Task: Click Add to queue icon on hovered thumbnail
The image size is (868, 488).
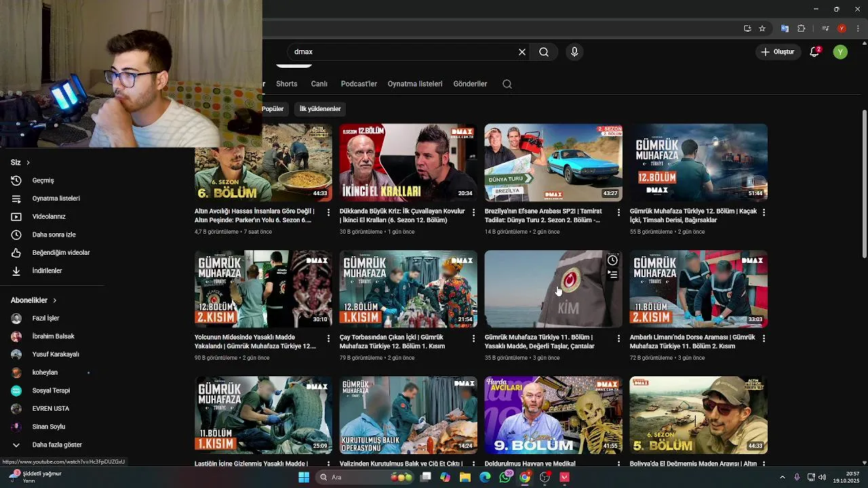Action: pyautogui.click(x=612, y=274)
